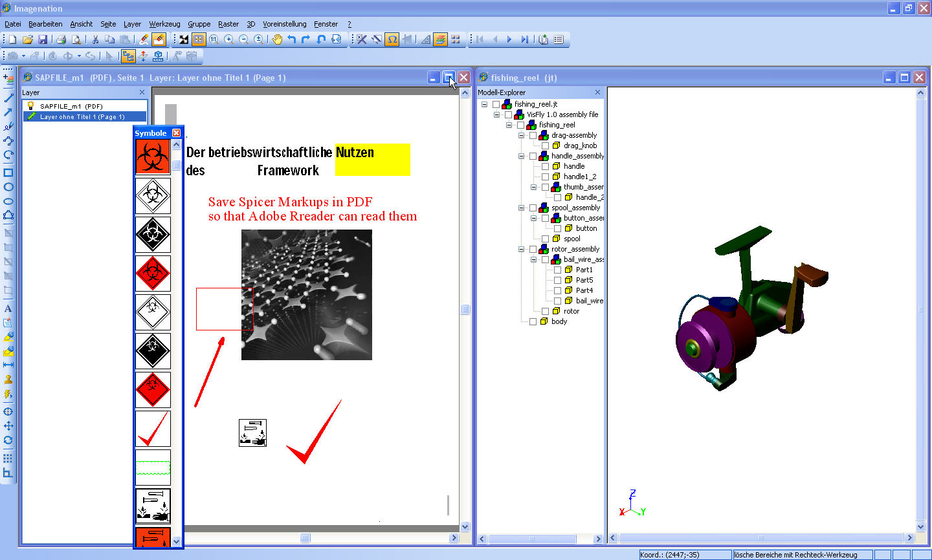Go to the next page arrow
932x560 pixels.
[509, 39]
